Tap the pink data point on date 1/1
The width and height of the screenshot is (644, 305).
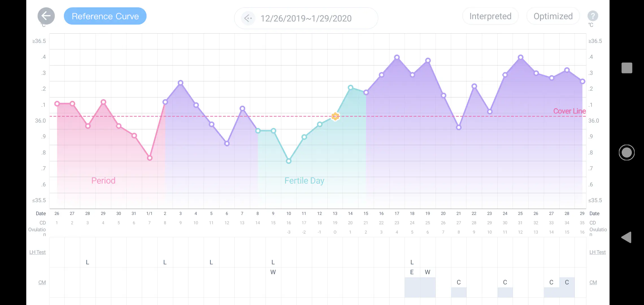(x=150, y=158)
